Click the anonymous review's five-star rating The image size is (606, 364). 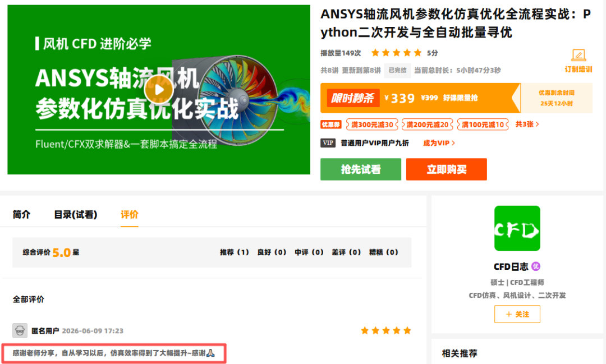[x=385, y=330]
